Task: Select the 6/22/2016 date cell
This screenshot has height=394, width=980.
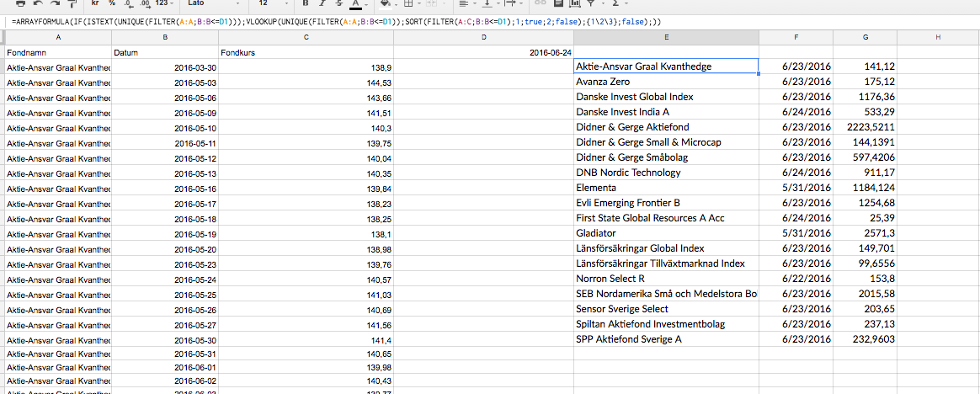Action: coord(796,279)
